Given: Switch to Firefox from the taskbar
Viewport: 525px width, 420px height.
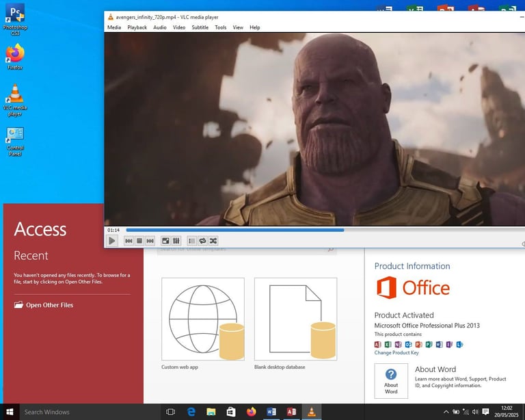Looking at the screenshot, I should 251,412.
